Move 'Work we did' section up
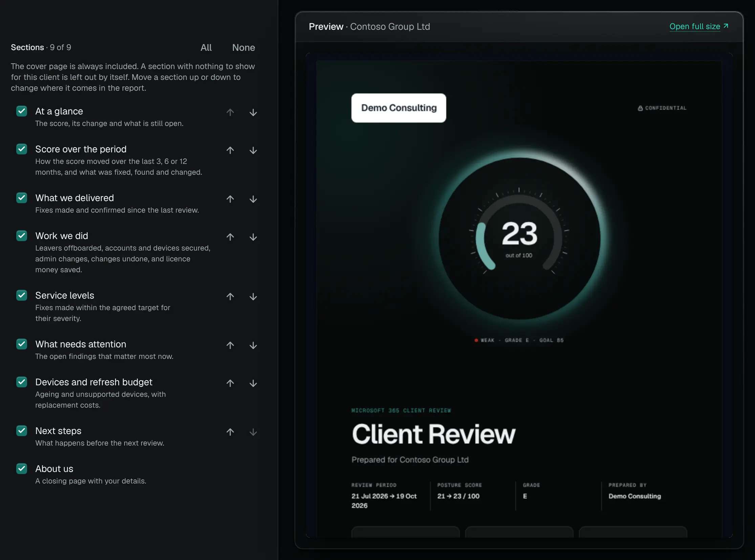This screenshot has width=755, height=560. [x=230, y=237]
